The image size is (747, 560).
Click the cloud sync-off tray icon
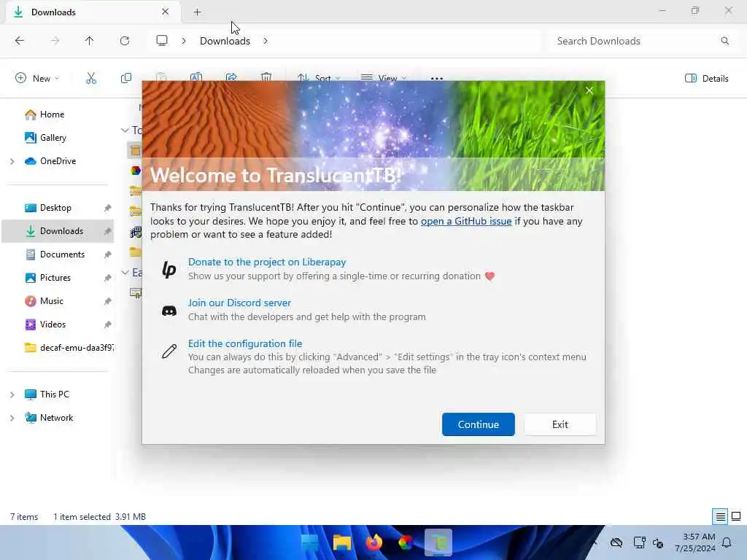click(616, 542)
